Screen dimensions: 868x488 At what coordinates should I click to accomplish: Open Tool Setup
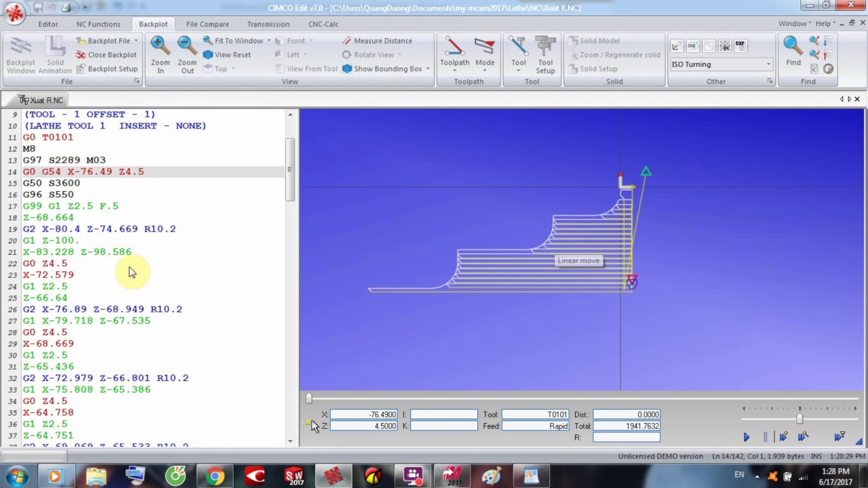545,54
